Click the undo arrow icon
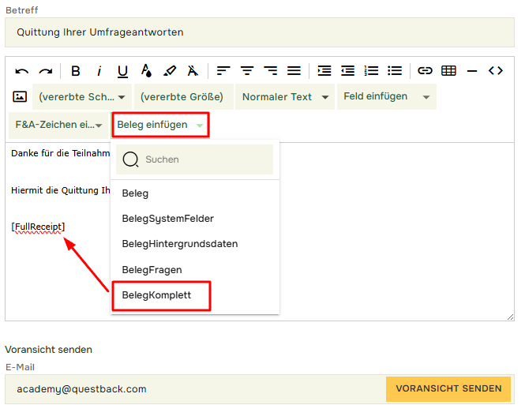525x420 pixels. coord(22,71)
